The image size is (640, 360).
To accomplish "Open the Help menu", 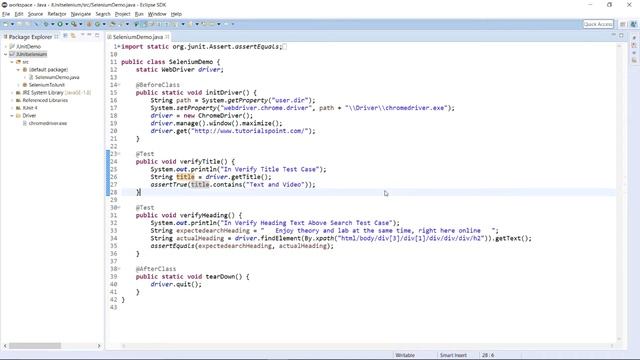I will coord(176,14).
